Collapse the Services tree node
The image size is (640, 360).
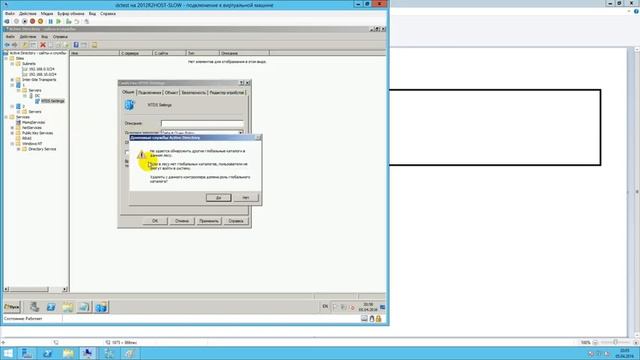coord(7,117)
